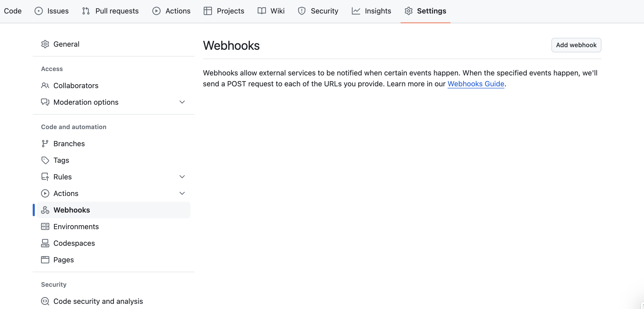Click the Webhooks sidebar icon
Image resolution: width=644 pixels, height=309 pixels.
(x=45, y=210)
